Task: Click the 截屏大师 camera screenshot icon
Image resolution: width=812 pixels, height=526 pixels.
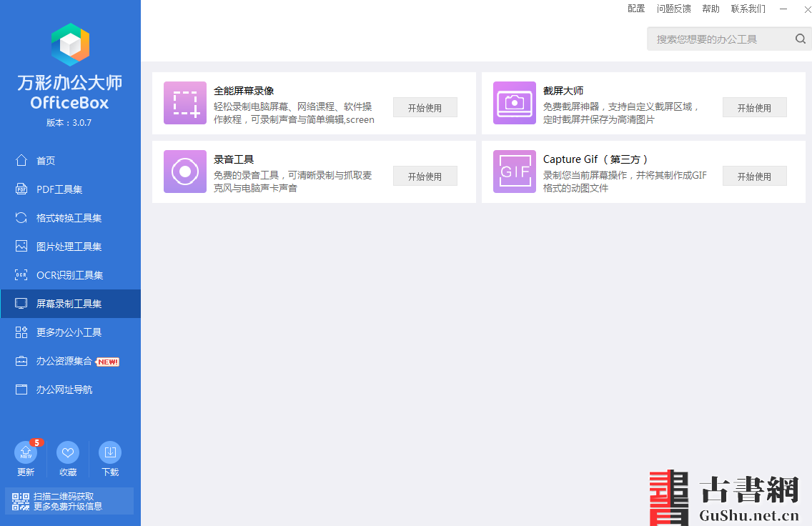Action: [514, 103]
